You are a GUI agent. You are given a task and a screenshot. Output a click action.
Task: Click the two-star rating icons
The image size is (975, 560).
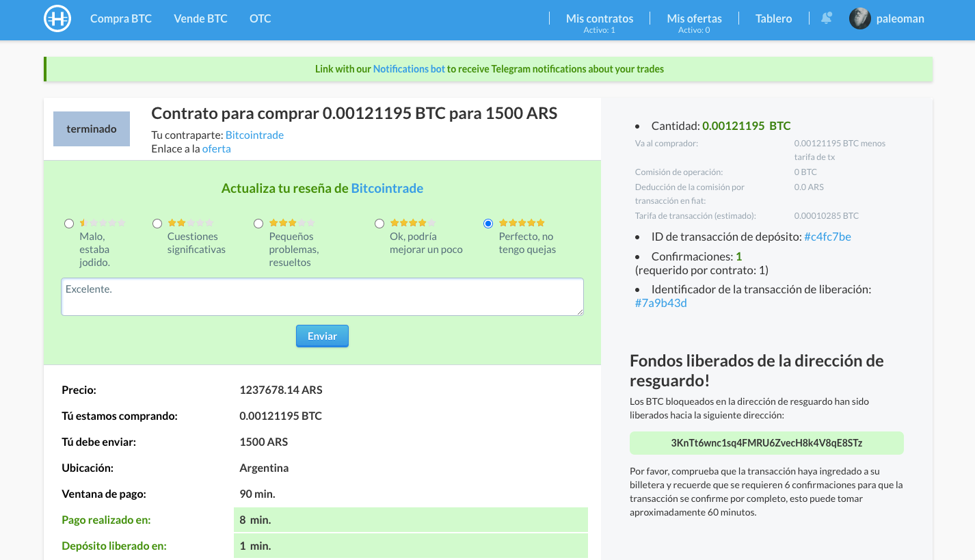pyautogui.click(x=191, y=223)
